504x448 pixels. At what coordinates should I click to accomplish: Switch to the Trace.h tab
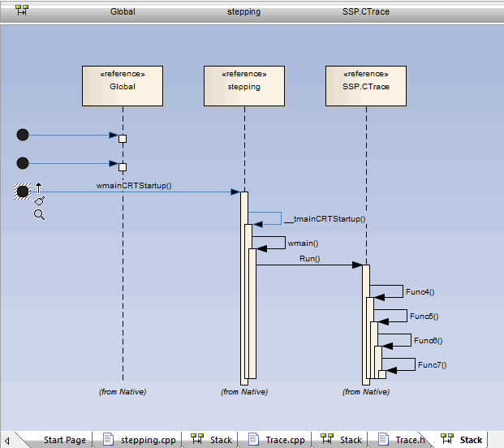pos(410,440)
